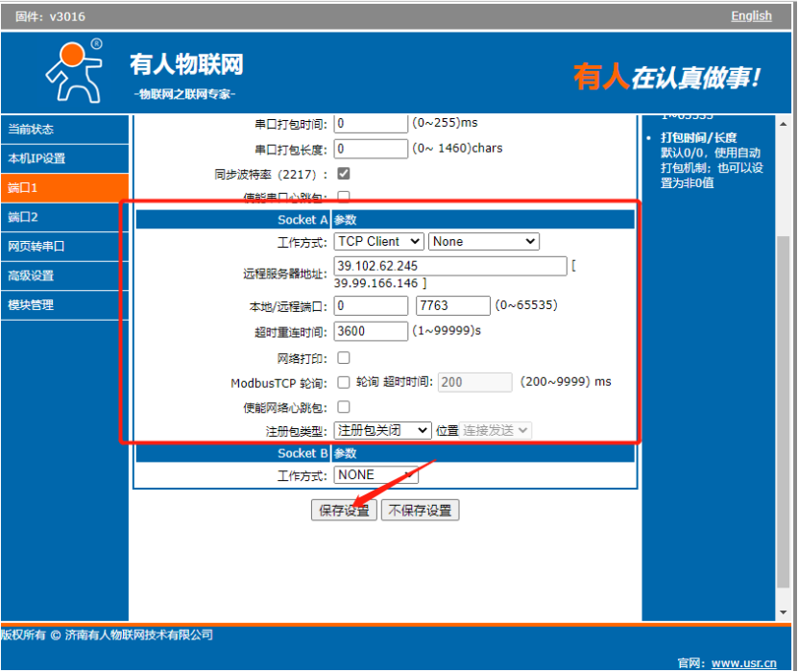Image resolution: width=798 pixels, height=672 pixels.
Task: Open the www.usr.cn official site link
Action: click(743, 662)
